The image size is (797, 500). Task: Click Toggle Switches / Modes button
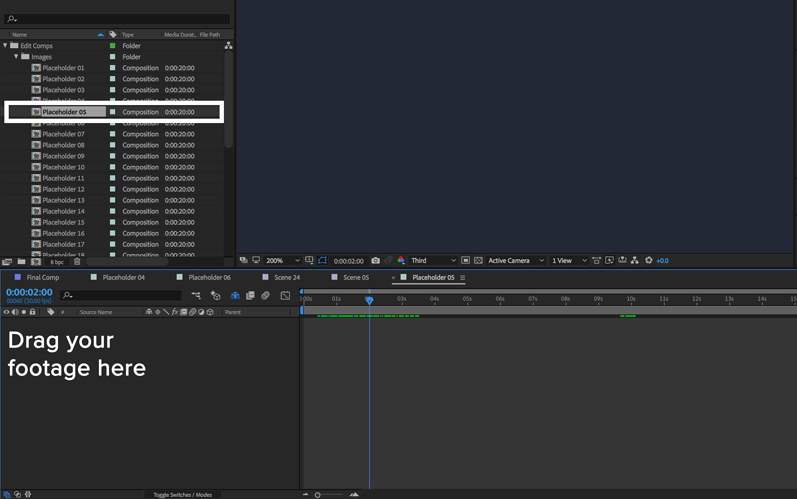(182, 495)
